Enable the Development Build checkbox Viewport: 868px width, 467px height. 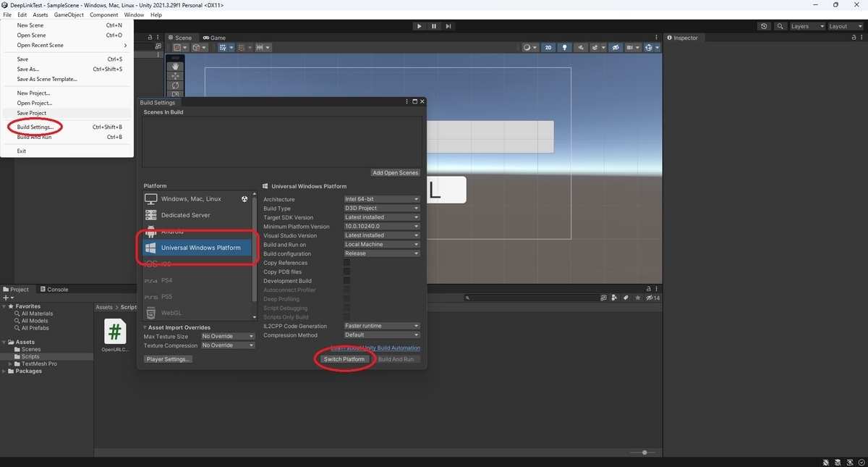pyautogui.click(x=346, y=281)
